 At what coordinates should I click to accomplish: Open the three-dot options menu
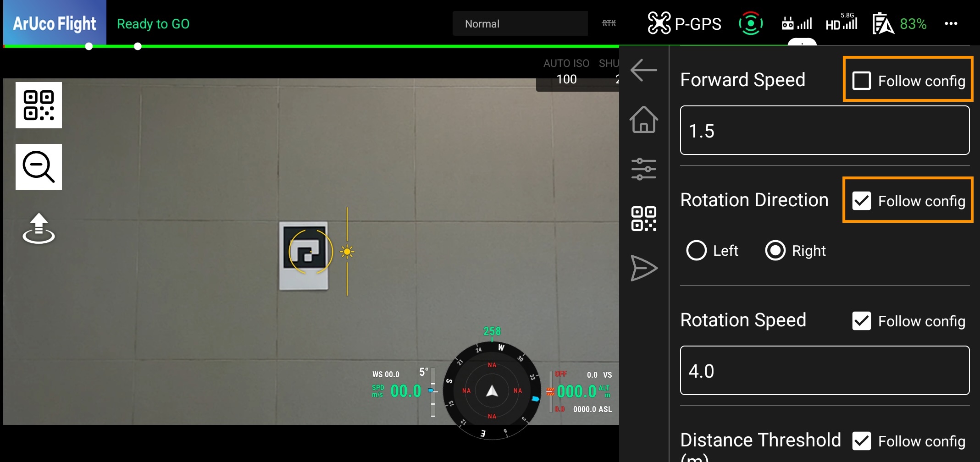tap(951, 23)
